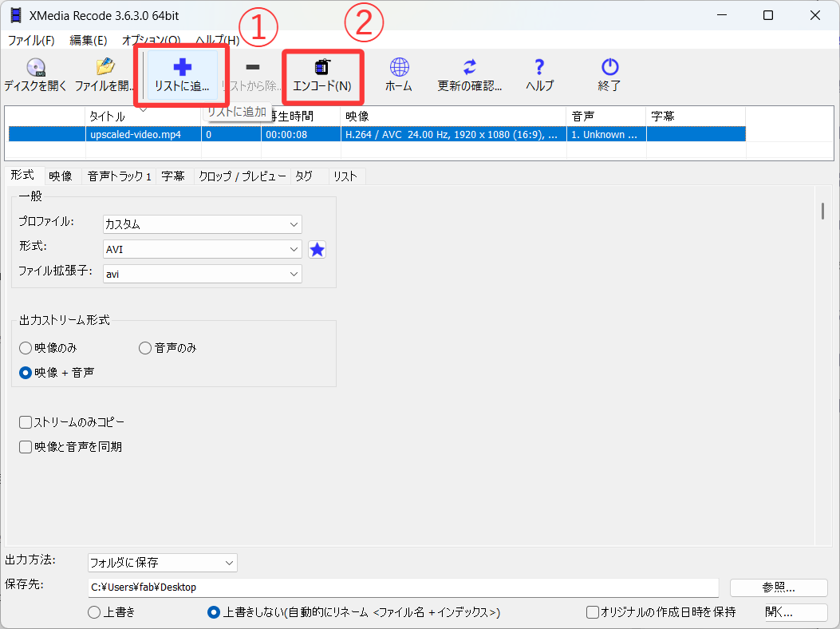
Task: Click the 00:00:08 duration cell
Action: 301,134
